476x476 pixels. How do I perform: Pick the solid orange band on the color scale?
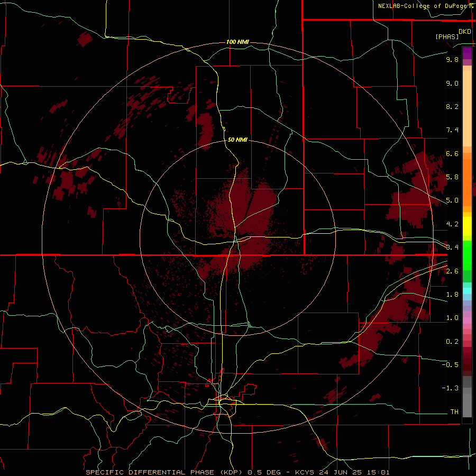pos(467,183)
